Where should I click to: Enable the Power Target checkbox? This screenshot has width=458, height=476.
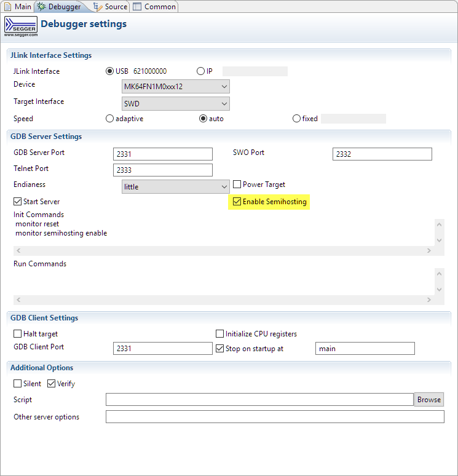pos(237,184)
